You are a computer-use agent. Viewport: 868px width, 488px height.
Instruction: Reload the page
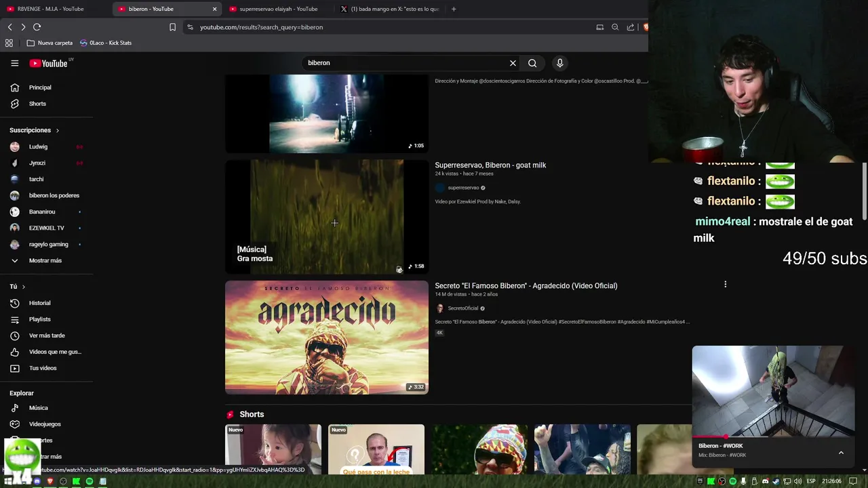pyautogui.click(x=37, y=27)
